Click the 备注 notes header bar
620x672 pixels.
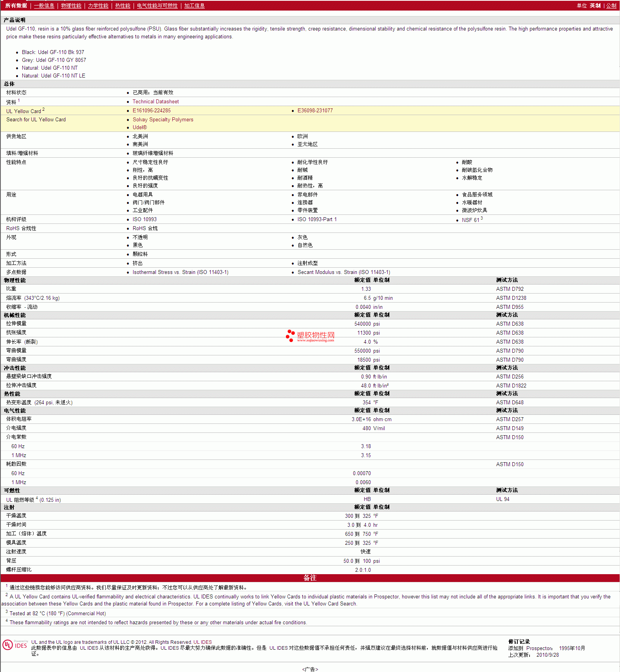coord(310,578)
